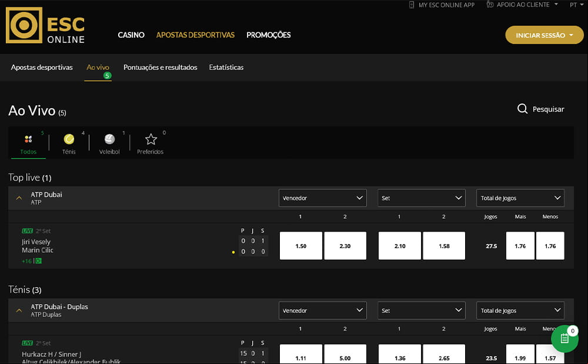Select the Todos sports filter icon
The width and height of the screenshot is (588, 364).
click(28, 139)
